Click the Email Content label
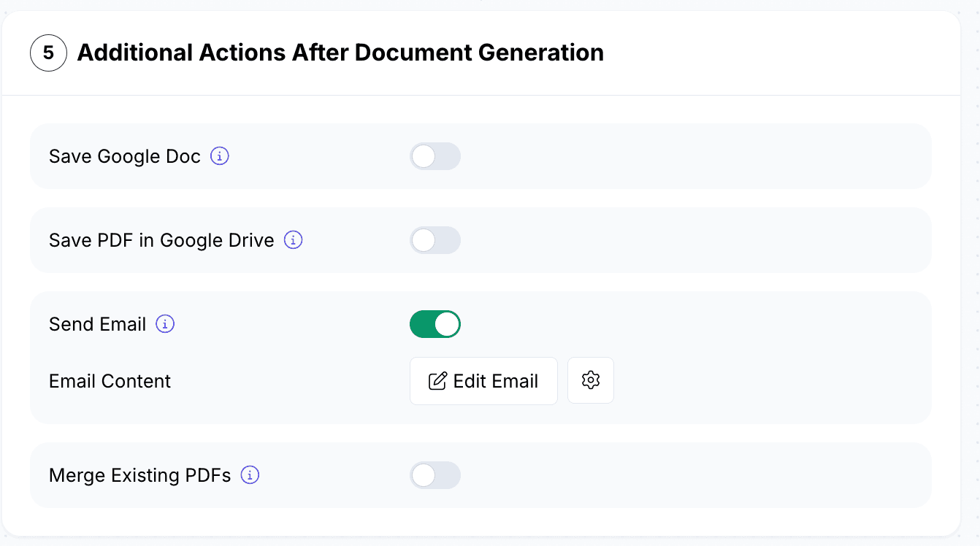The height and width of the screenshot is (546, 980). click(x=110, y=381)
